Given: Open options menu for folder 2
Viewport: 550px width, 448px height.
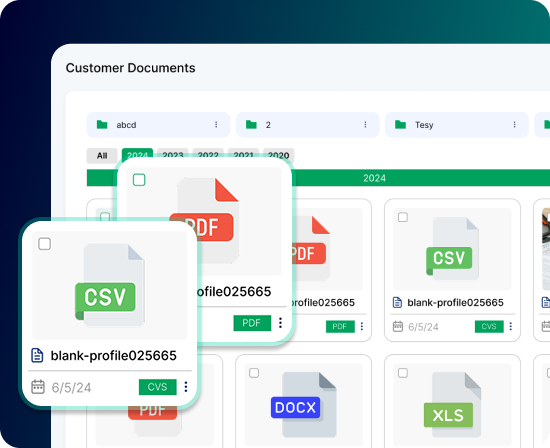Looking at the screenshot, I should tap(365, 125).
